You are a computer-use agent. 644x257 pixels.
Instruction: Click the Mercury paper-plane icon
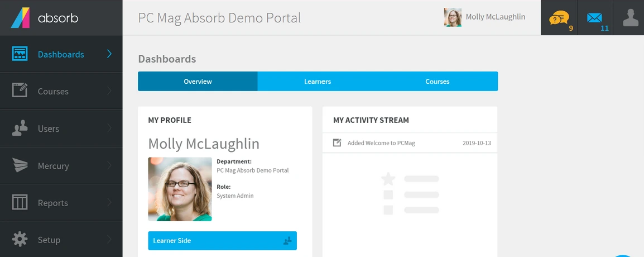20,165
